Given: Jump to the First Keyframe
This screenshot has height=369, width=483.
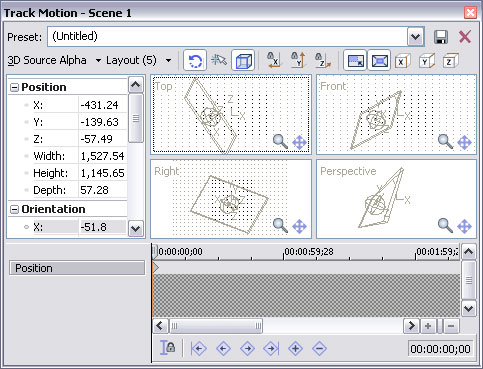Looking at the screenshot, I should (x=199, y=349).
